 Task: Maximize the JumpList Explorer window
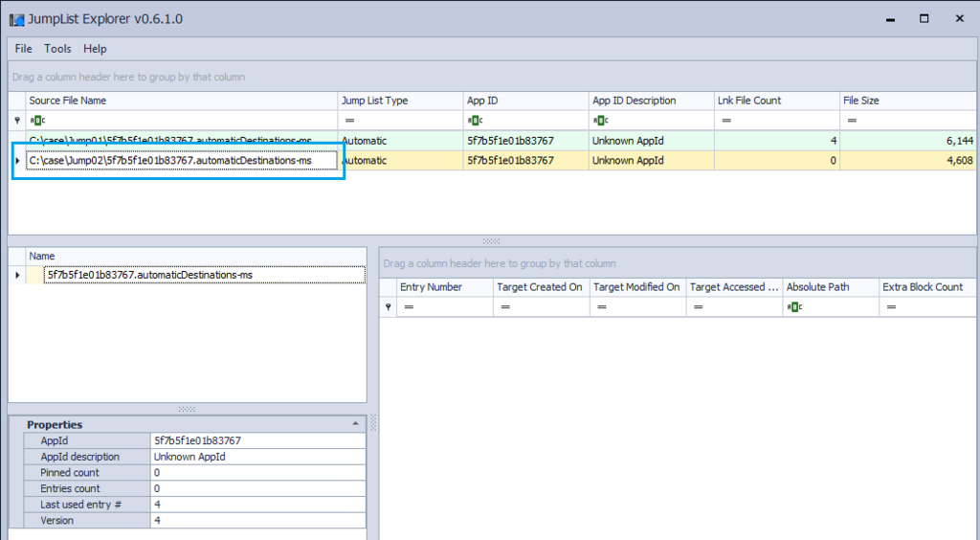pyautogui.click(x=924, y=19)
